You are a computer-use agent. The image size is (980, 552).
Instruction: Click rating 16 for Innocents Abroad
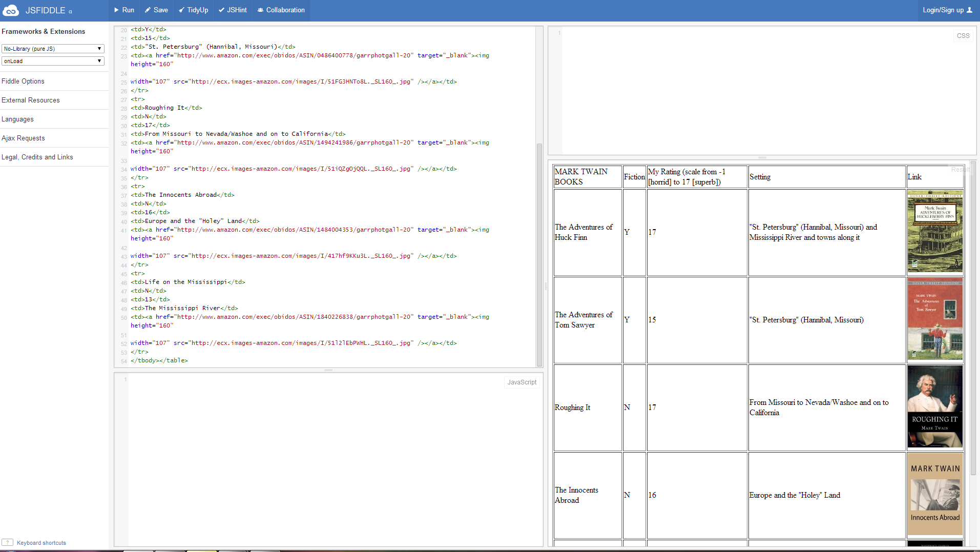[x=697, y=495]
